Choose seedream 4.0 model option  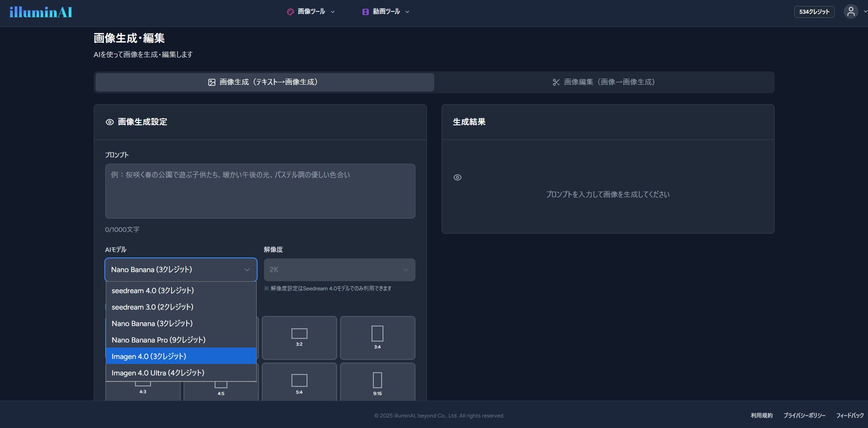tap(181, 290)
